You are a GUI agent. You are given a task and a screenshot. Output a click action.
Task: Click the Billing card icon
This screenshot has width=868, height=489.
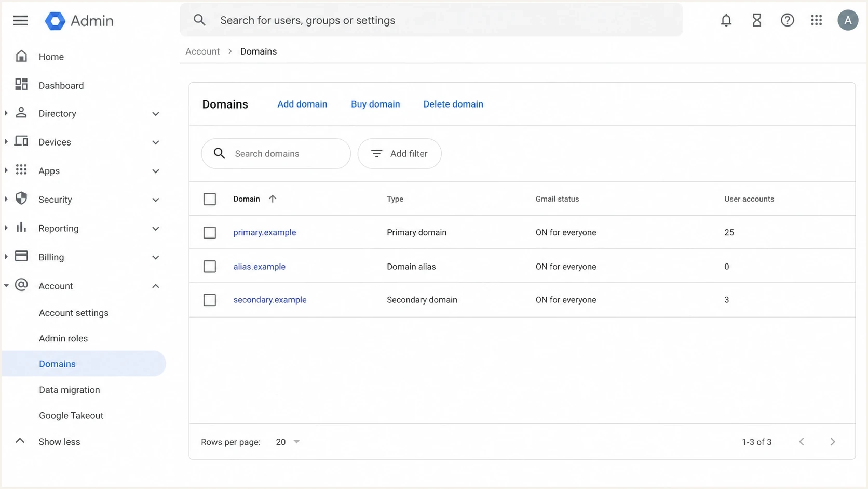click(x=21, y=256)
